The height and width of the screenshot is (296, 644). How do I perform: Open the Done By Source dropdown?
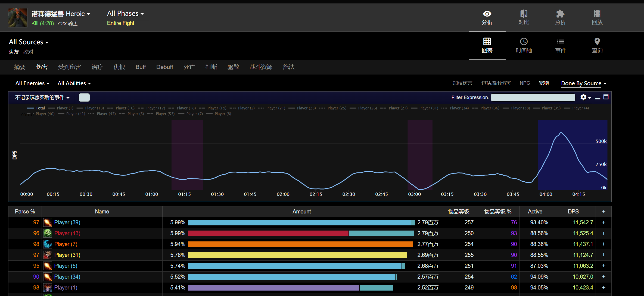[x=584, y=83]
